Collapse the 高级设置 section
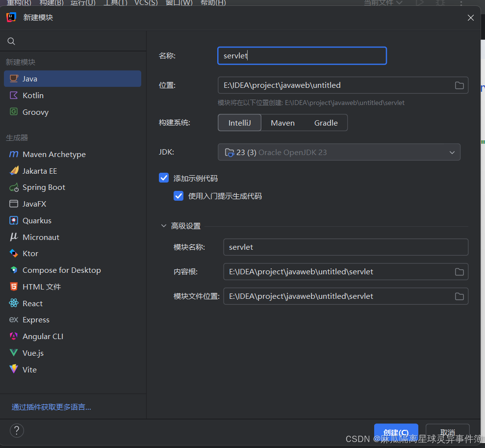This screenshot has height=448, width=485. (x=164, y=226)
